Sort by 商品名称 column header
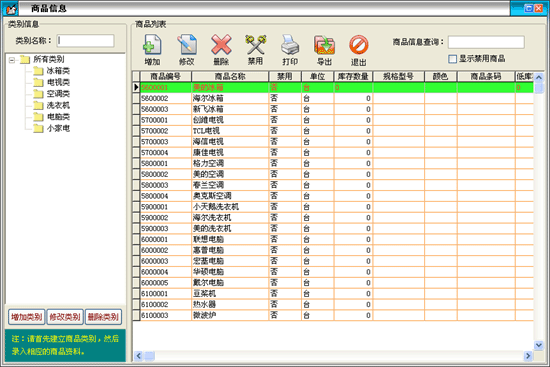The width and height of the screenshot is (550, 367). 230,76
